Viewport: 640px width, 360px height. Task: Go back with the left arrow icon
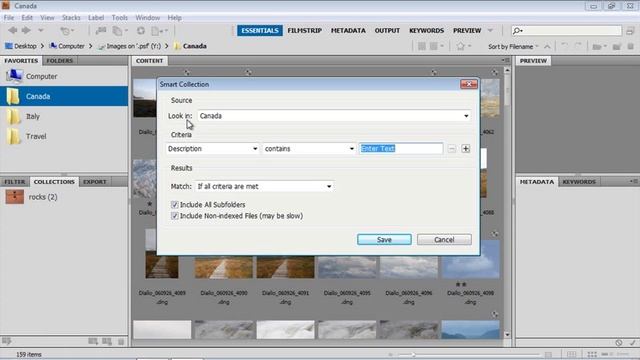(x=13, y=31)
